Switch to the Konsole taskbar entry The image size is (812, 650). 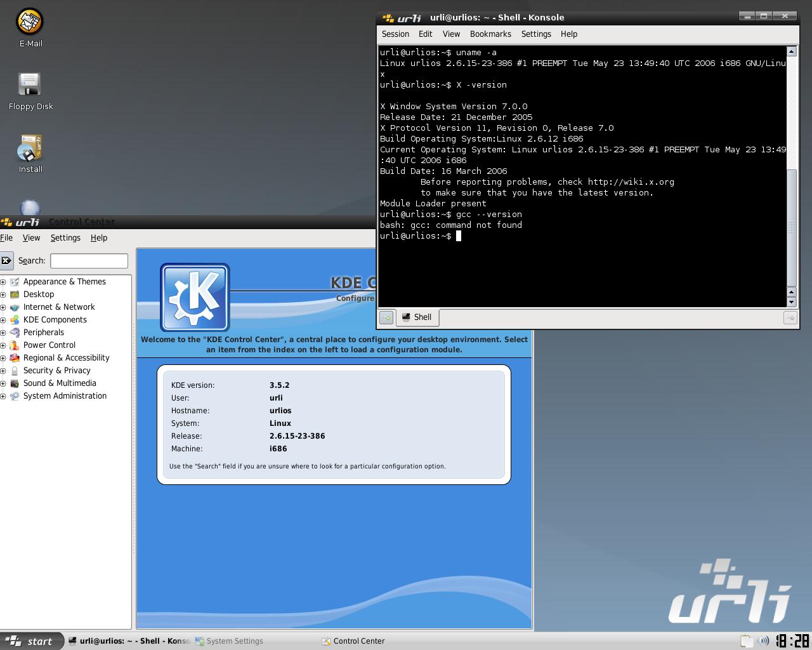click(x=129, y=641)
